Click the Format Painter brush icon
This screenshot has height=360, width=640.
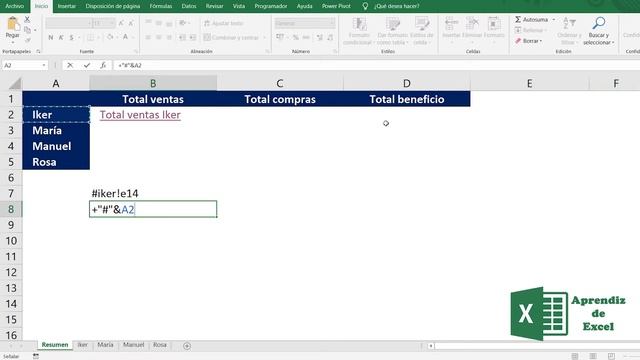point(27,40)
